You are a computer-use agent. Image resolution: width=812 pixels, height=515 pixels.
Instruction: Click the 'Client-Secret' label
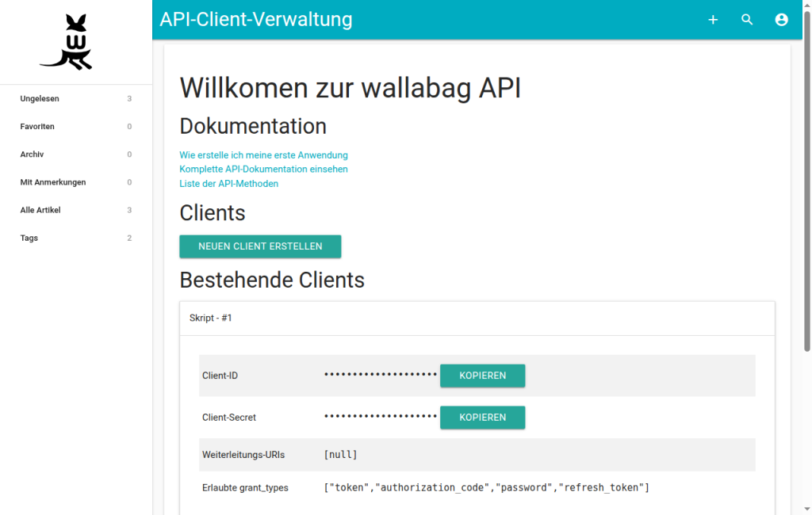point(229,418)
